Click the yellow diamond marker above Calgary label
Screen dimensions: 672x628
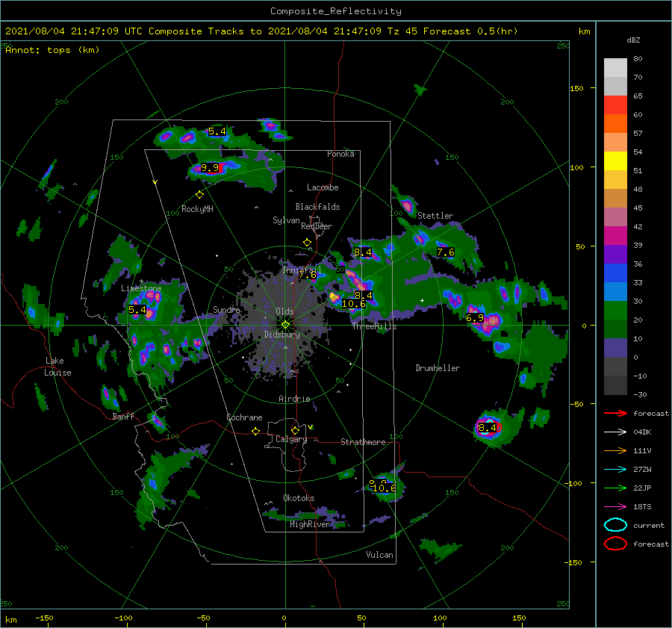(295, 430)
